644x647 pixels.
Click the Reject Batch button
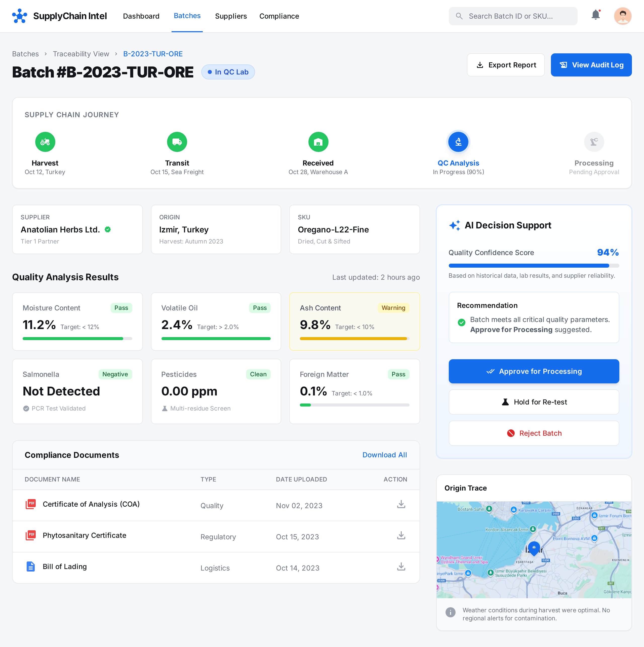(534, 433)
